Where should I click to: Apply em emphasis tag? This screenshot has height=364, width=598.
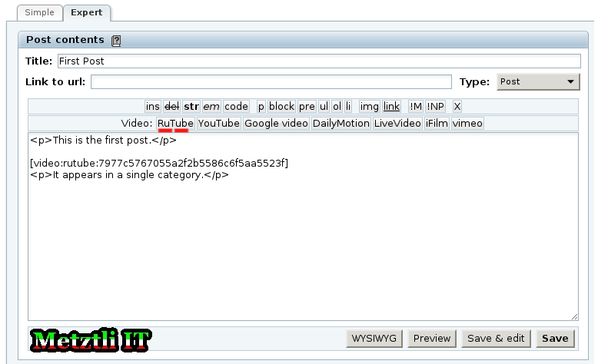211,106
